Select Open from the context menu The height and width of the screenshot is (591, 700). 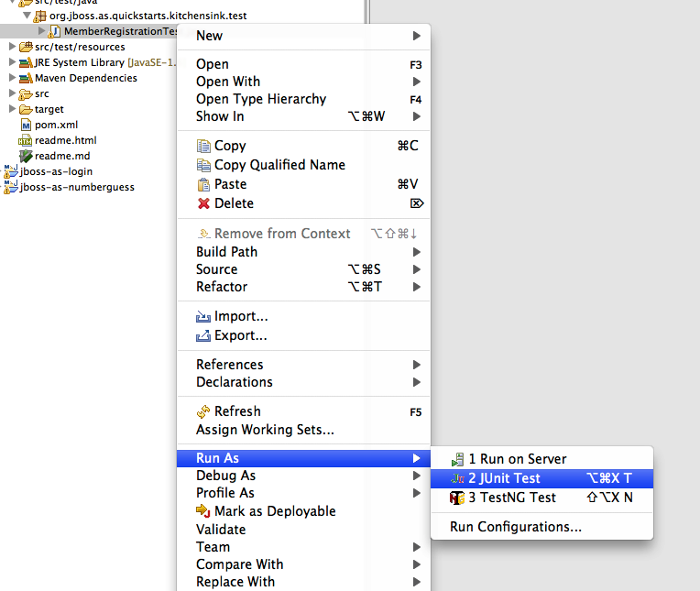click(303, 64)
